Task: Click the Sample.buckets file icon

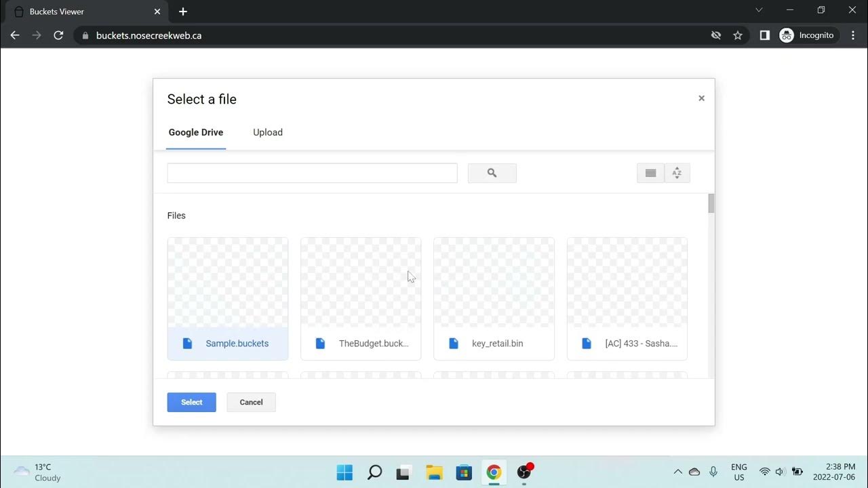Action: (x=188, y=344)
